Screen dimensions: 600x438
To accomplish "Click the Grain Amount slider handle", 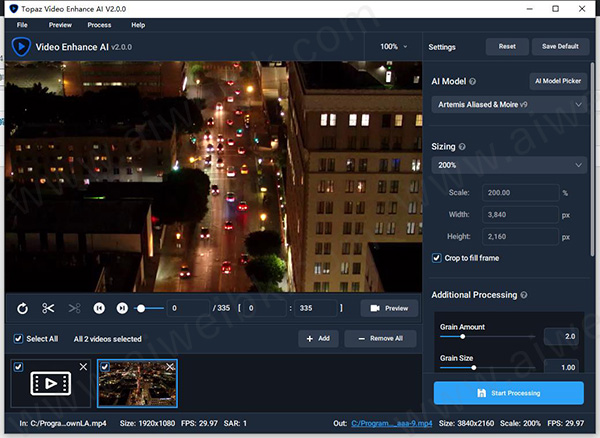I will [463, 337].
